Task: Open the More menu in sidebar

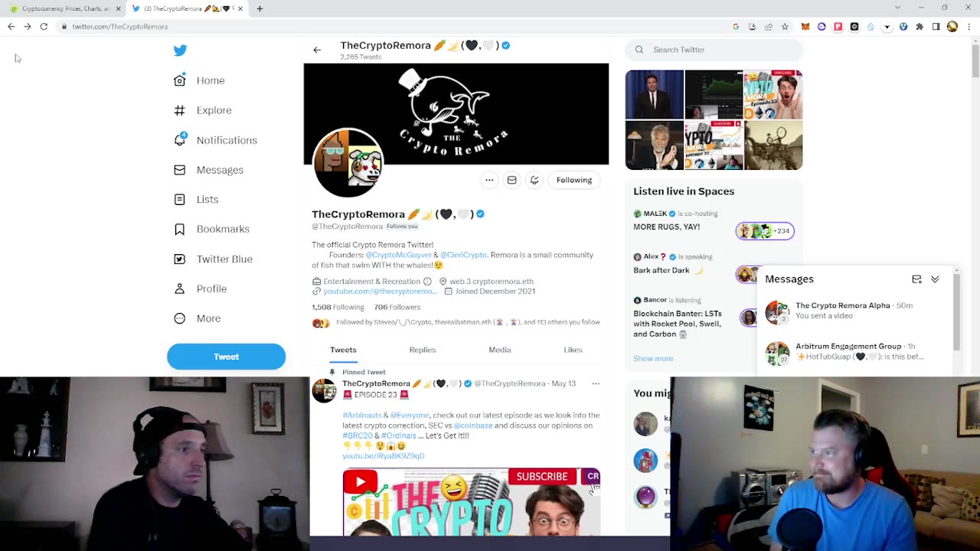Action: pos(197,318)
